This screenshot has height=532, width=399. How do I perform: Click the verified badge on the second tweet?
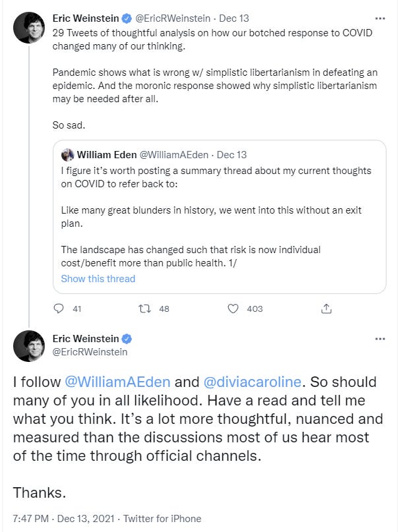pyautogui.click(x=127, y=339)
